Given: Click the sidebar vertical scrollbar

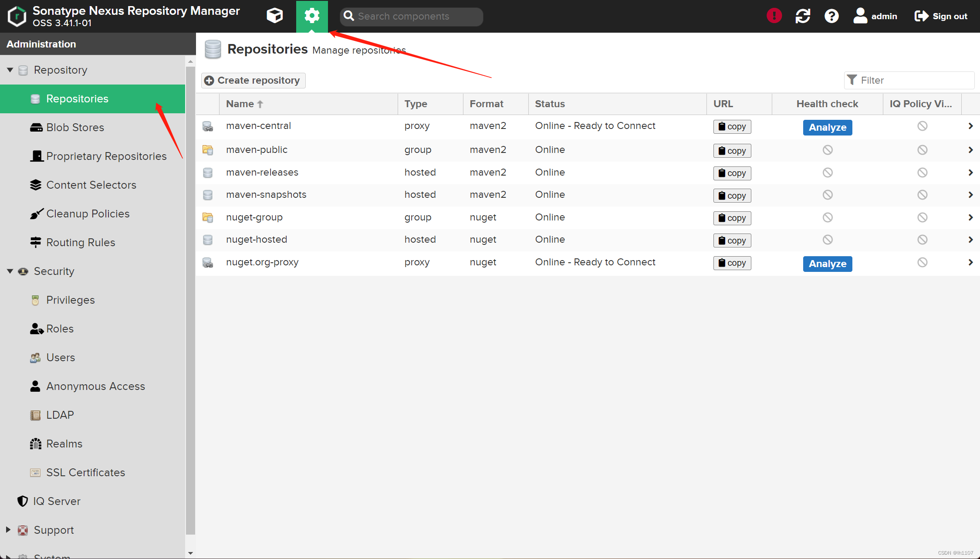Looking at the screenshot, I should 190,301.
